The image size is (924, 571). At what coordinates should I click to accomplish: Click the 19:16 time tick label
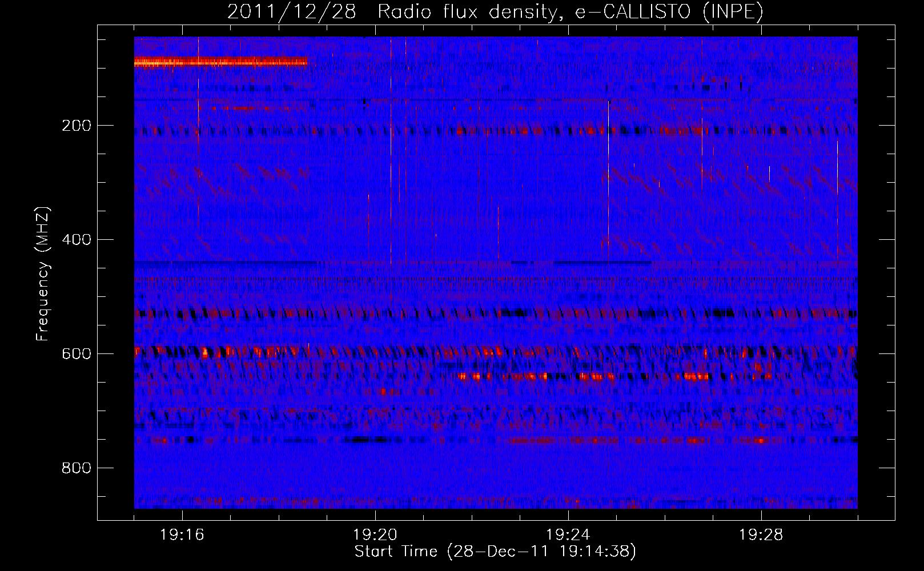(x=182, y=535)
